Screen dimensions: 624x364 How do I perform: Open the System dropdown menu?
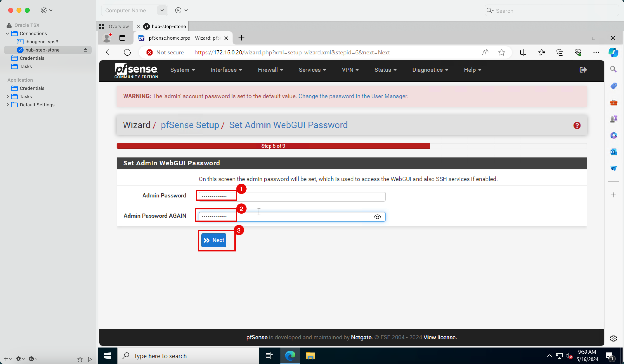182,70
